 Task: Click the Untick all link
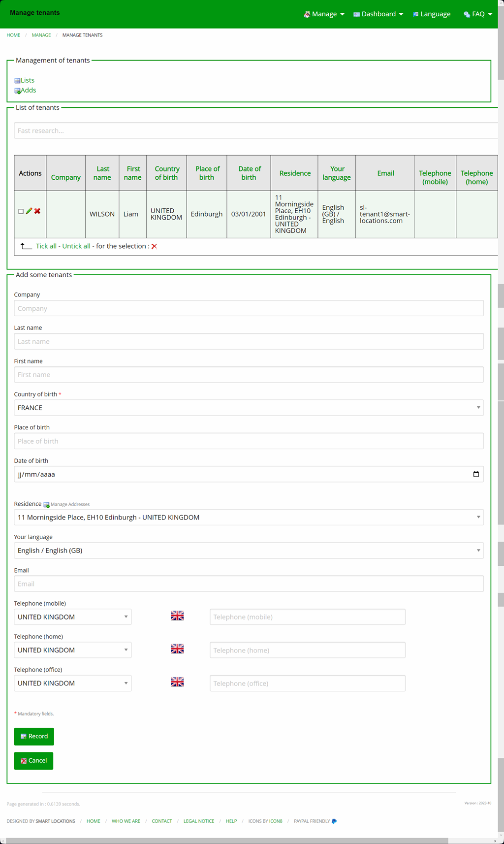(x=76, y=246)
